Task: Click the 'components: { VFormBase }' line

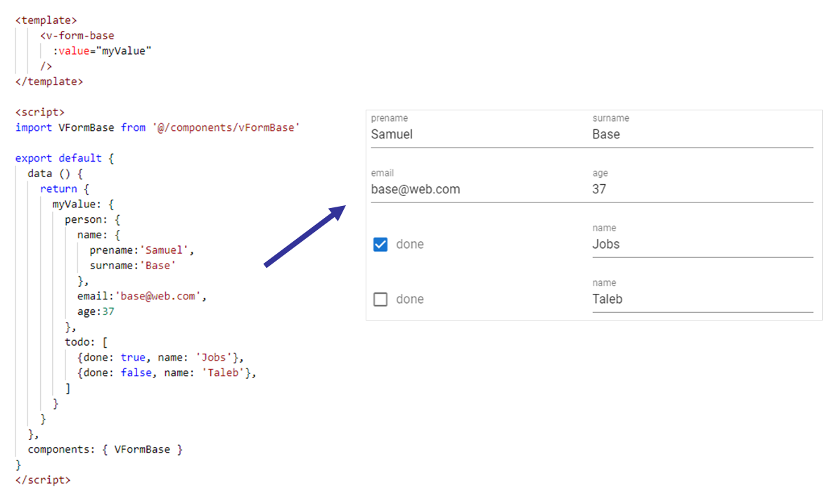Action: pyautogui.click(x=105, y=450)
